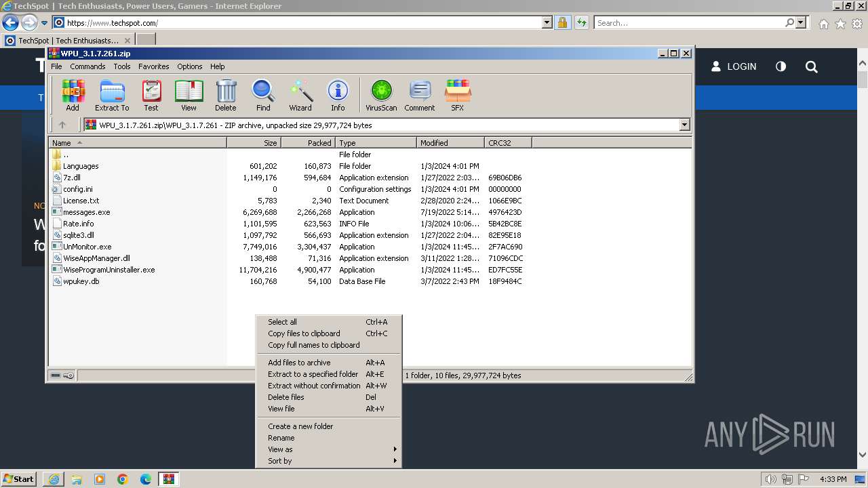Open the WinRAR File menu
Viewport: 868px width, 488px height.
(x=56, y=66)
